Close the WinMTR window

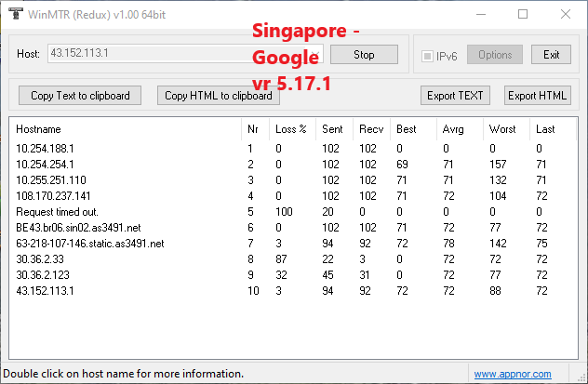point(566,14)
